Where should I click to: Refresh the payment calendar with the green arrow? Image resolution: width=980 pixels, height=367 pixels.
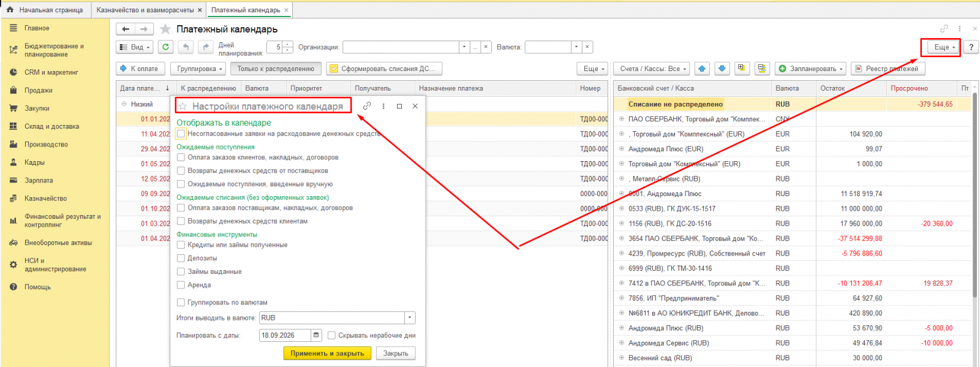click(x=165, y=47)
